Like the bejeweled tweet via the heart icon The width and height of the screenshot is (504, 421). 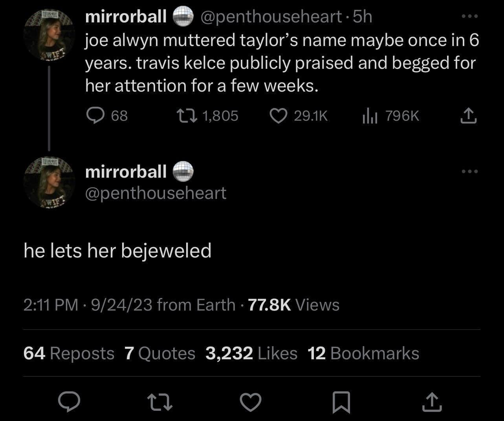(x=251, y=402)
